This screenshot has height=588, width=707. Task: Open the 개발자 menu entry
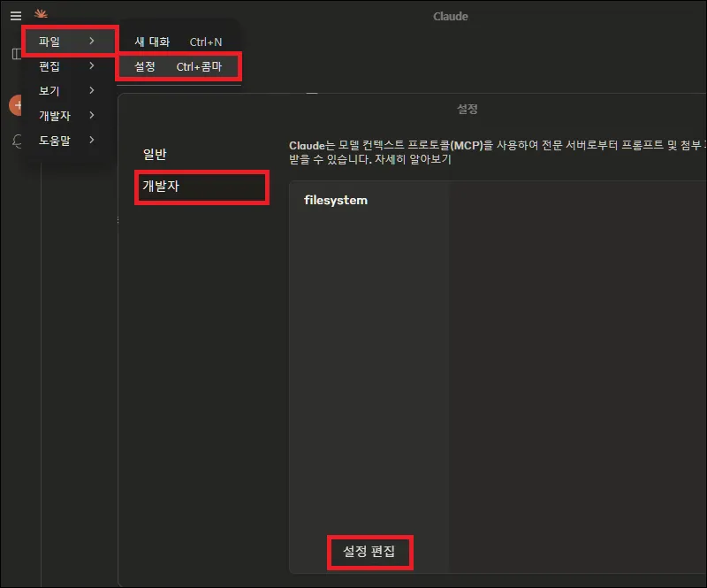pos(70,116)
